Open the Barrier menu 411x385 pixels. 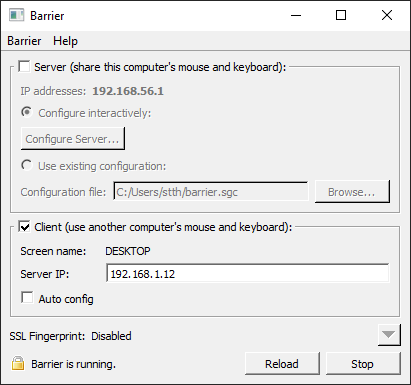[24, 41]
